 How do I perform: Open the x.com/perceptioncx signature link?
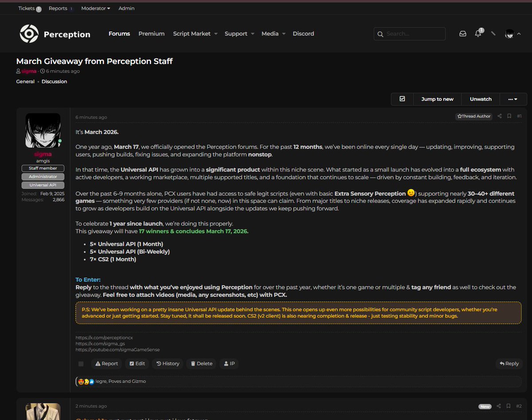tap(104, 338)
